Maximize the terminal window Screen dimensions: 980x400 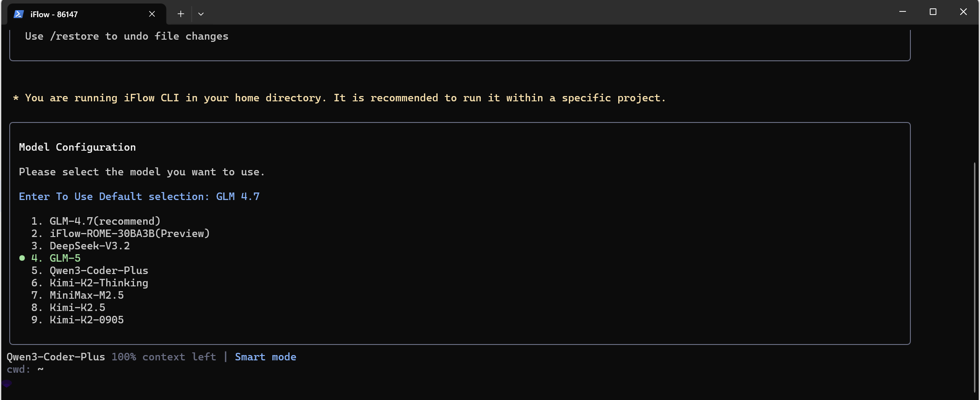(933, 12)
